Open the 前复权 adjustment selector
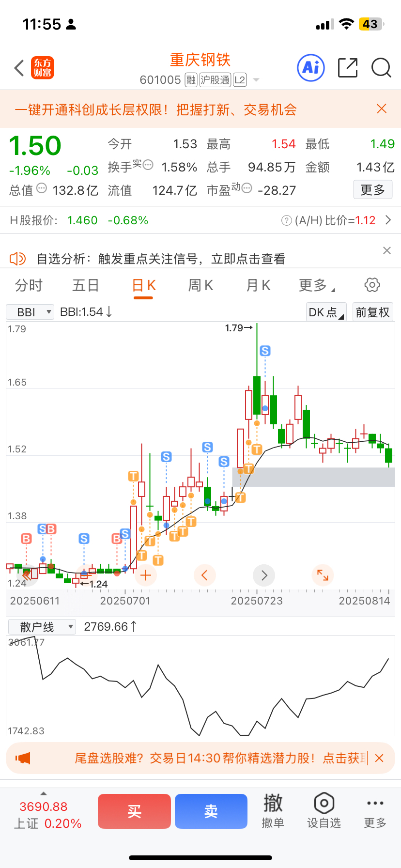This screenshot has width=401, height=868. tap(372, 312)
